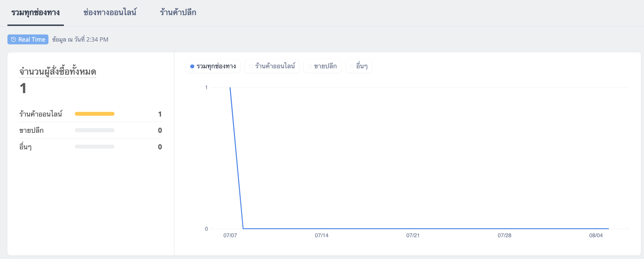Click the ขายปลีก count value 0
This screenshot has height=259, width=644.
(x=160, y=130)
